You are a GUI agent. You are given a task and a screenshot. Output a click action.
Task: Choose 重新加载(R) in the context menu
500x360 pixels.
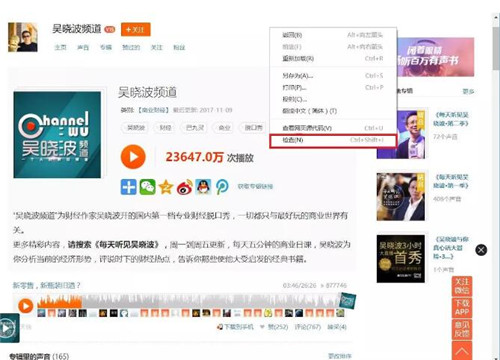pyautogui.click(x=333, y=58)
